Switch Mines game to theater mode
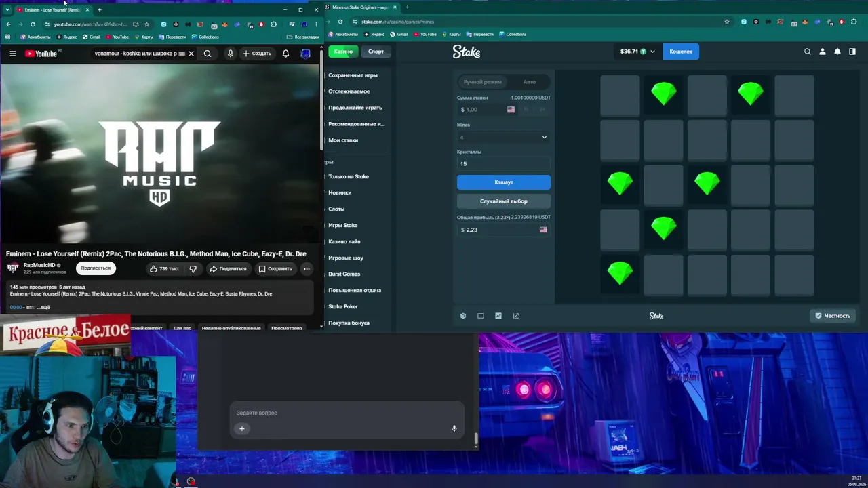Viewport: 868px width, 488px height. (481, 316)
